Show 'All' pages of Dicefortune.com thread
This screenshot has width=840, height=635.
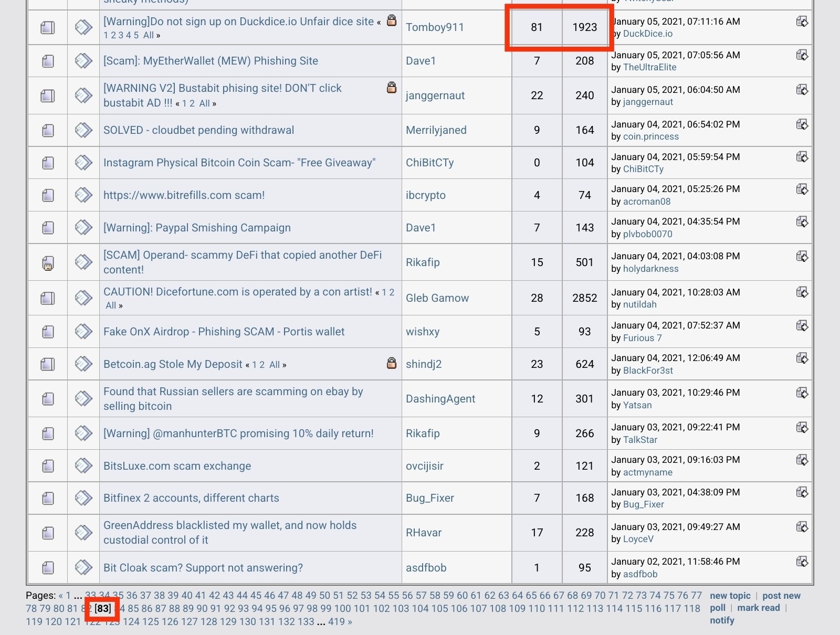111,305
